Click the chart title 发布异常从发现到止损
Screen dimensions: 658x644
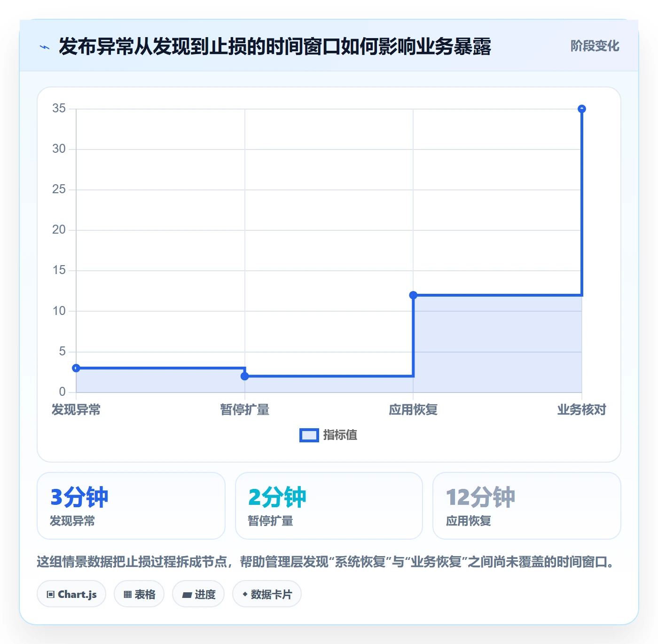(x=275, y=47)
